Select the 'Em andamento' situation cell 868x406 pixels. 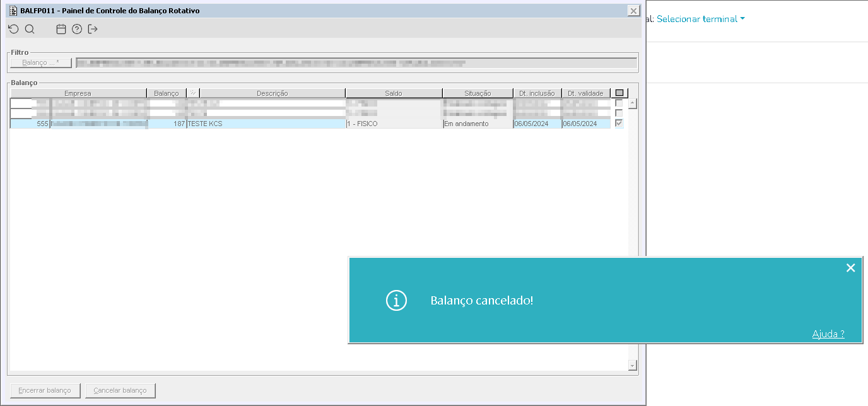coord(478,124)
